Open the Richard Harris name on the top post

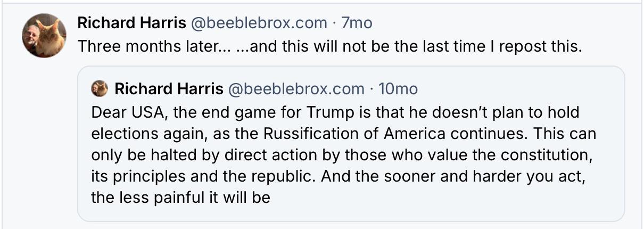131,23
